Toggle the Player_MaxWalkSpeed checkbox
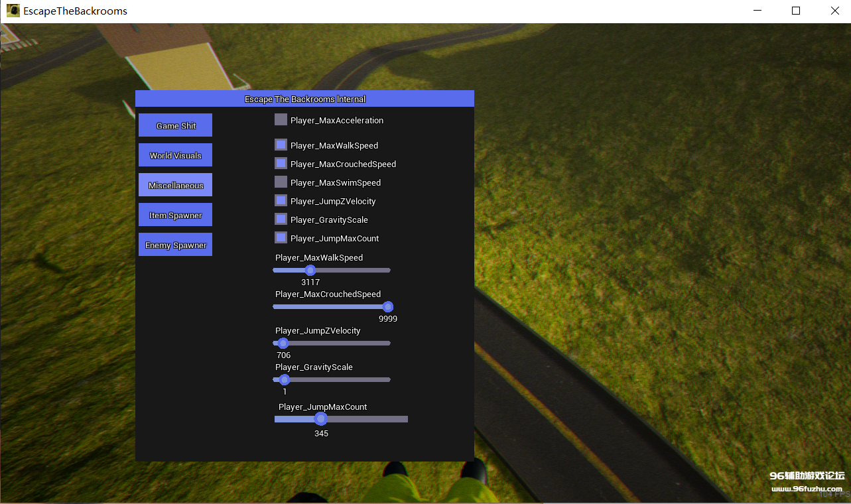851x504 pixels. click(x=281, y=145)
